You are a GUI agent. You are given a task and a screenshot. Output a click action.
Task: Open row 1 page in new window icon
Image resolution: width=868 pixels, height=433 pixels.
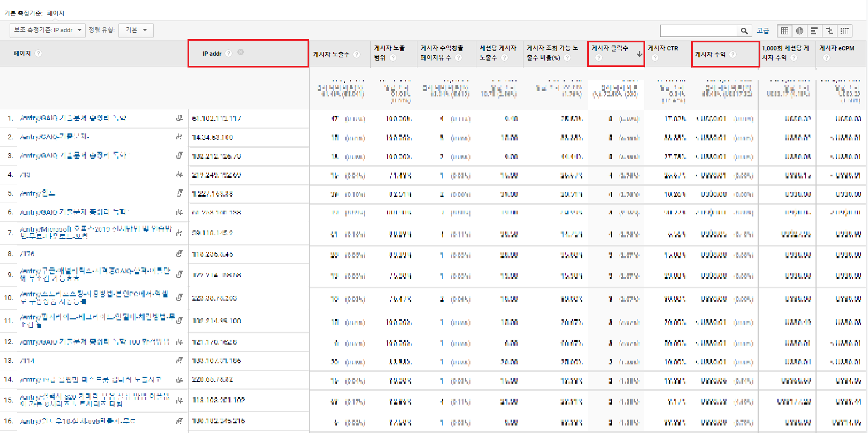(x=179, y=118)
